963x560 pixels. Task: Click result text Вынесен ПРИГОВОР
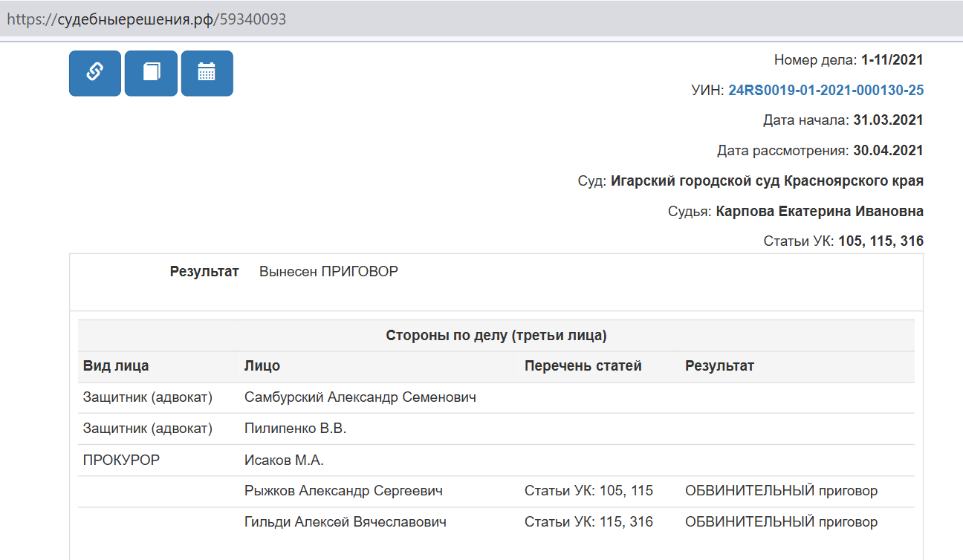pyautogui.click(x=328, y=272)
